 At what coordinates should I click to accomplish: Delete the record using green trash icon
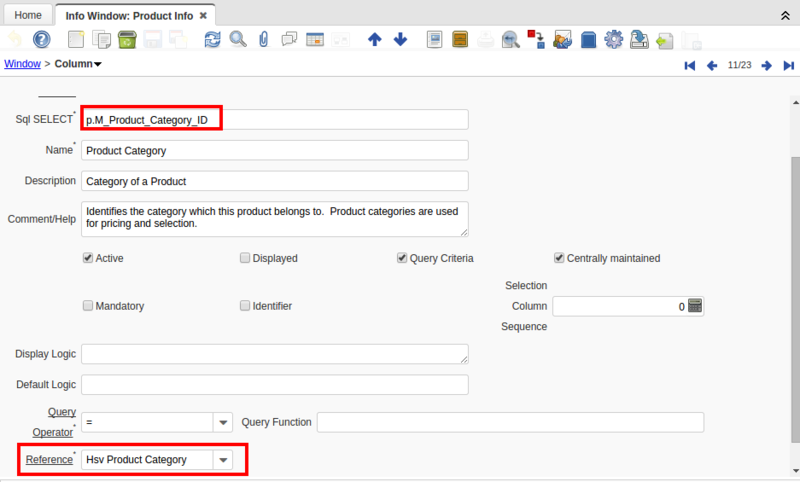(x=127, y=40)
